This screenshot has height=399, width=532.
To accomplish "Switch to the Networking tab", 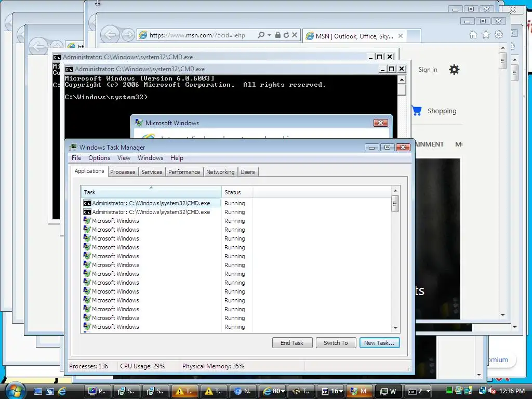I will [x=220, y=172].
